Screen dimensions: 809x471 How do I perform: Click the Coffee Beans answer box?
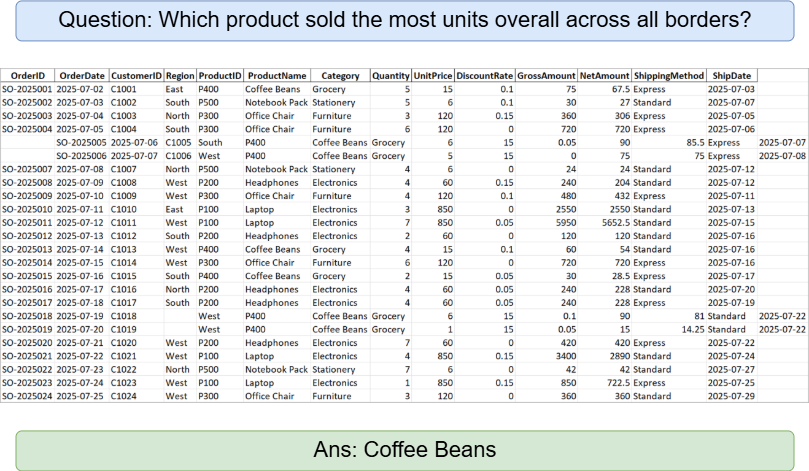pos(404,448)
